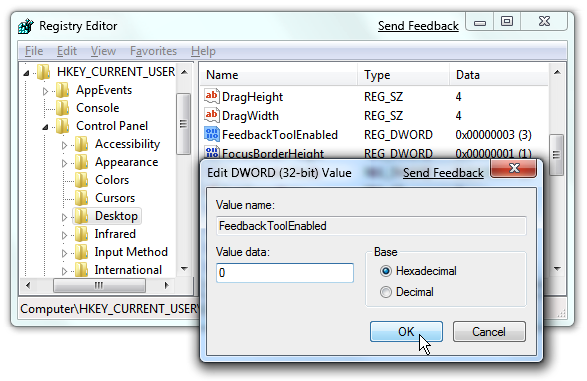Click Send Feedback link in Registry Editor title
The width and height of the screenshot is (587, 381).
[x=418, y=26]
